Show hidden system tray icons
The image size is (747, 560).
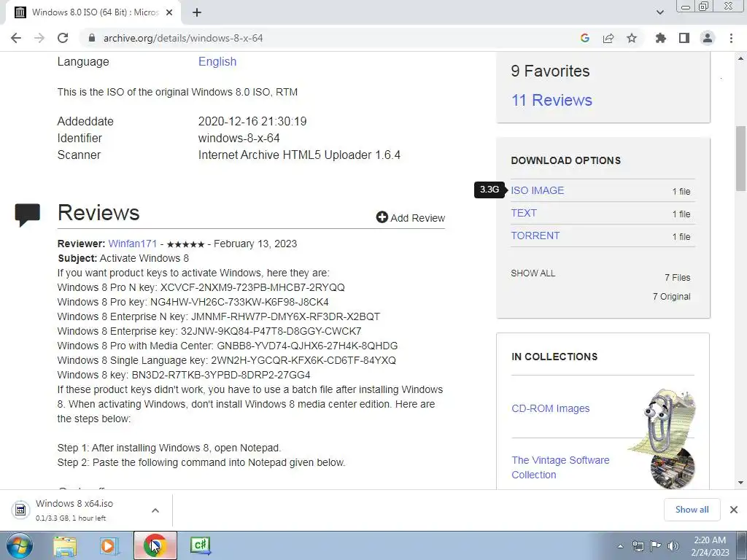click(620, 546)
